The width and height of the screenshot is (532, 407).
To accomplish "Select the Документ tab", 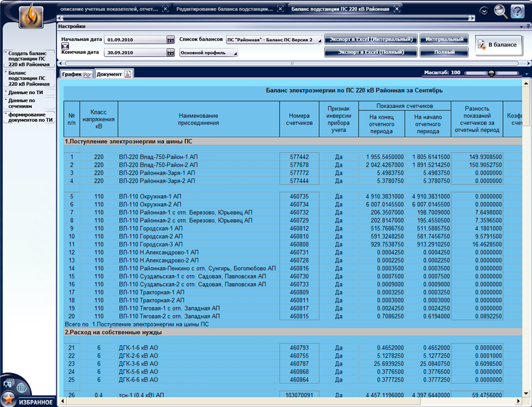I will point(114,74).
